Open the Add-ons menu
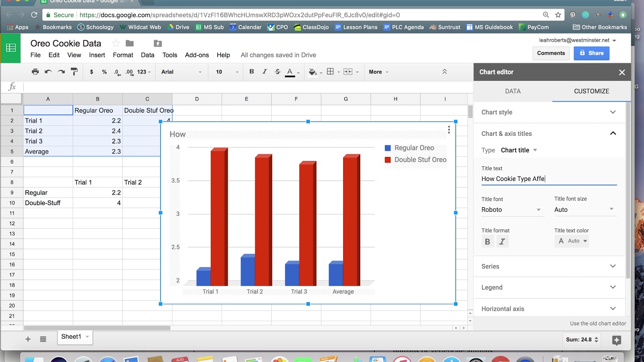 click(x=197, y=55)
